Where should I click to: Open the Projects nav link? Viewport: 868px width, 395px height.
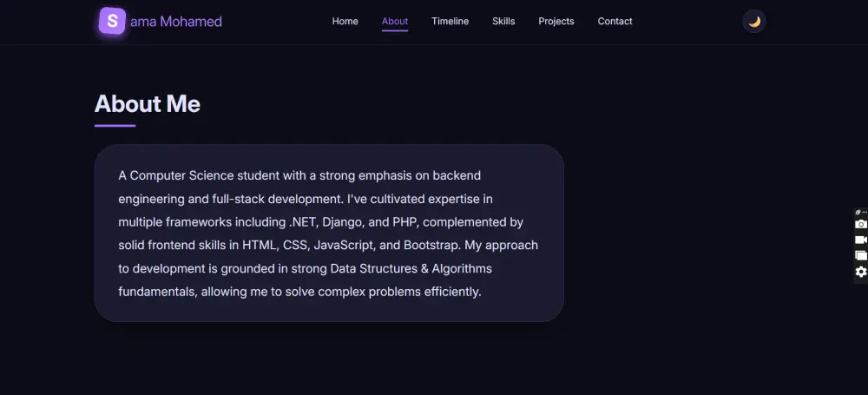(556, 22)
